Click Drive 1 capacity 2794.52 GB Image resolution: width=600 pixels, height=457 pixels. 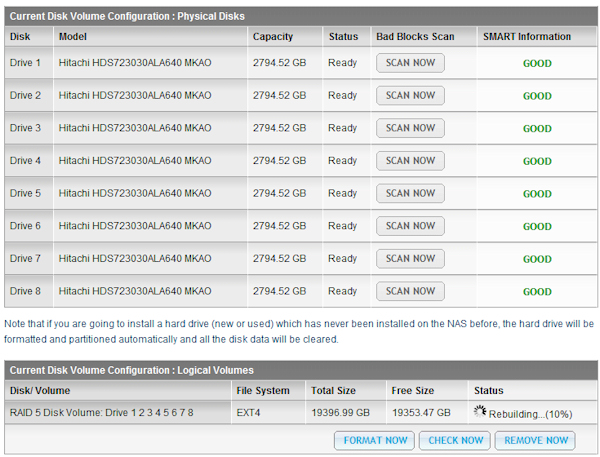279,63
